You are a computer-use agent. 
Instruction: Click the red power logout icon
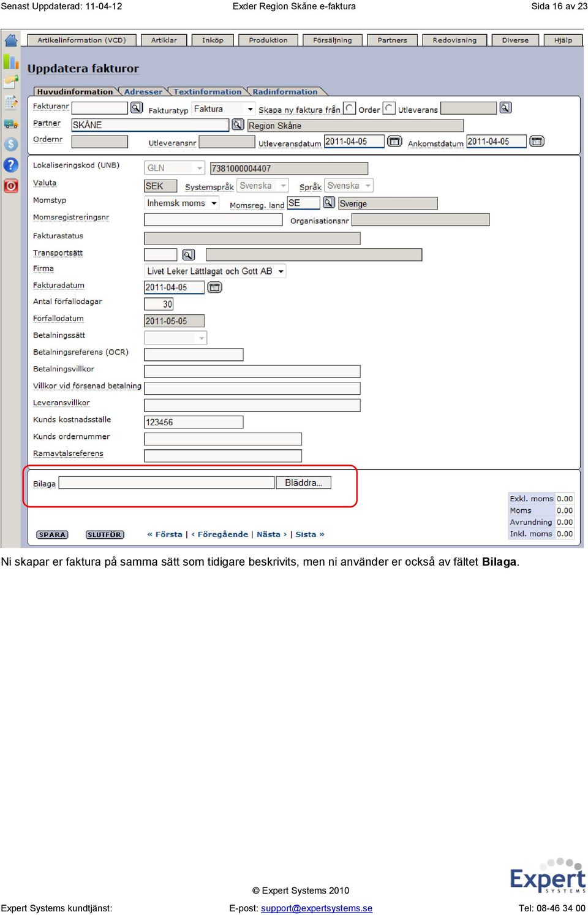(11, 186)
